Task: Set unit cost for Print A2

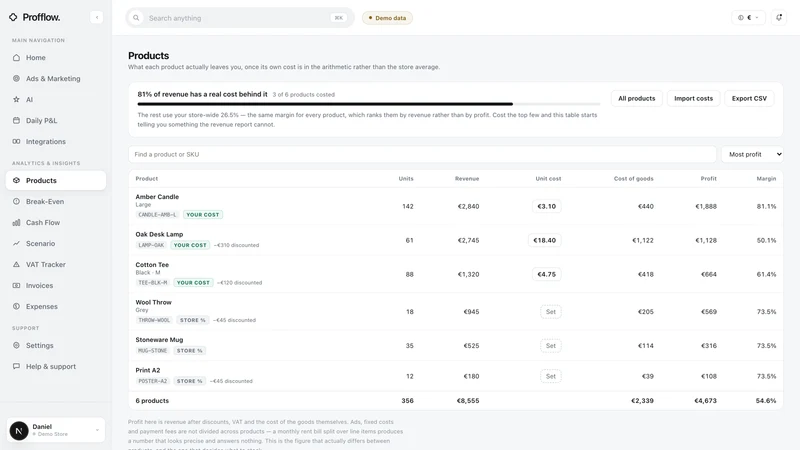Action: 551,376
